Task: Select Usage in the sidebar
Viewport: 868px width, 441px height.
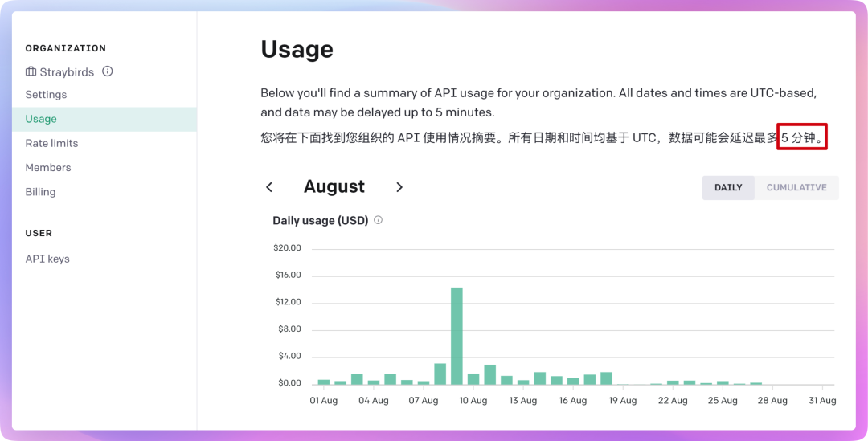Action: pyautogui.click(x=41, y=119)
